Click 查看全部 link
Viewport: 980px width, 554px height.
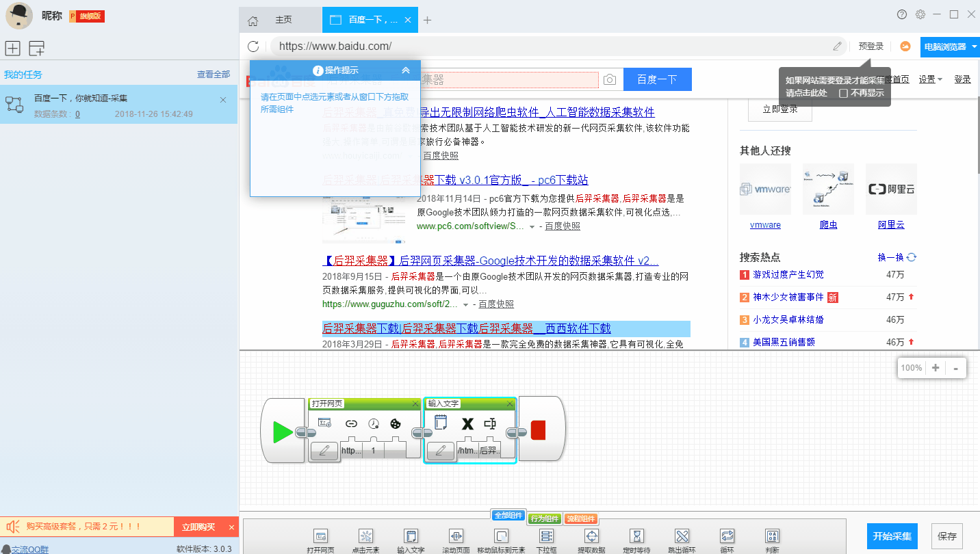214,74
